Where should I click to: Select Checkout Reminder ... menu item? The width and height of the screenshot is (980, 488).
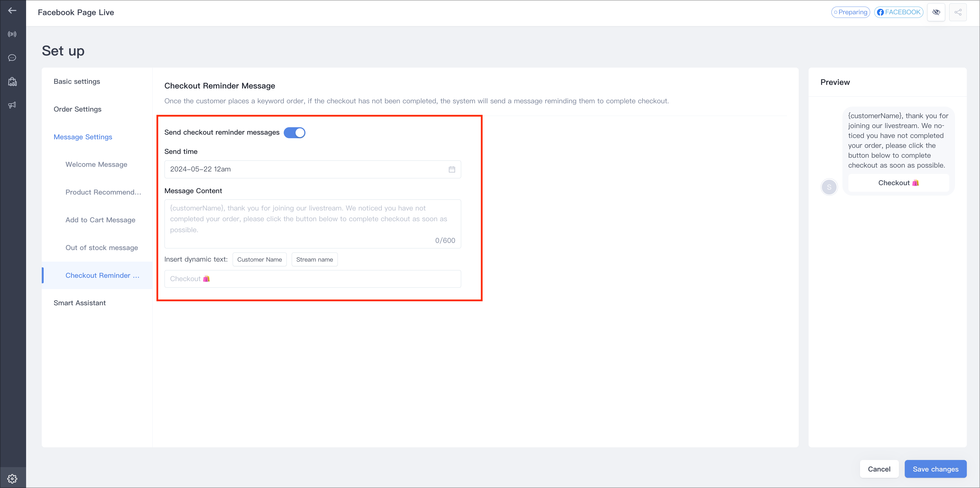(97, 275)
